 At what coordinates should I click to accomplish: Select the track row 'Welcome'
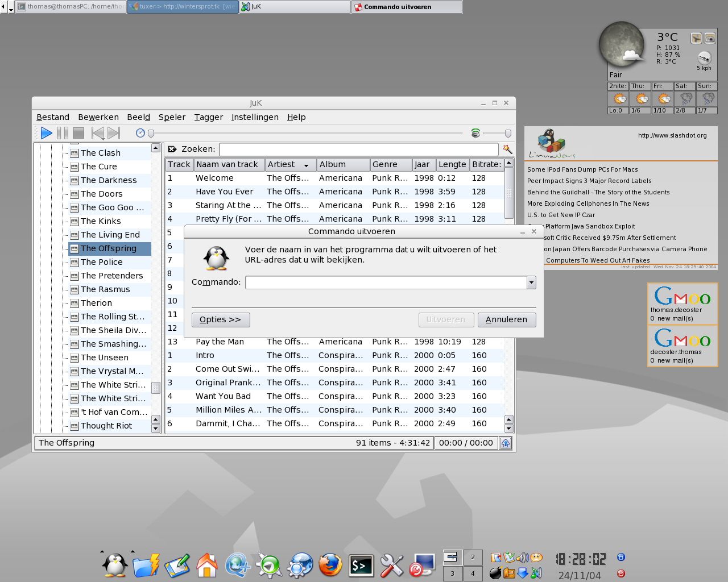tap(334, 178)
